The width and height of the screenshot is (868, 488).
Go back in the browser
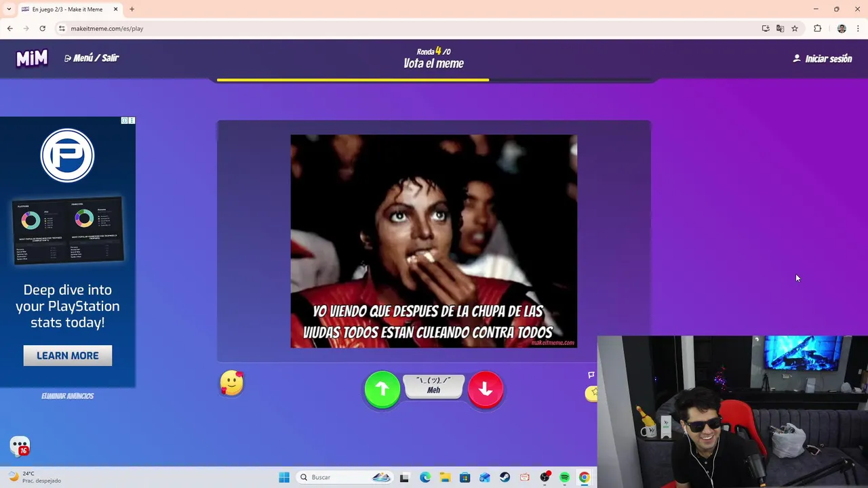tap(10, 28)
